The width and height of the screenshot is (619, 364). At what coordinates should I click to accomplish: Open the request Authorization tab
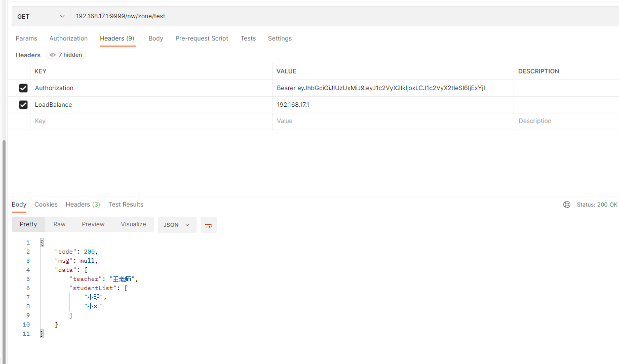68,38
